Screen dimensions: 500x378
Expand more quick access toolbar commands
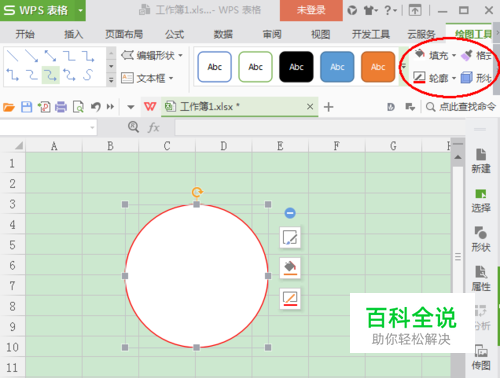(110, 107)
